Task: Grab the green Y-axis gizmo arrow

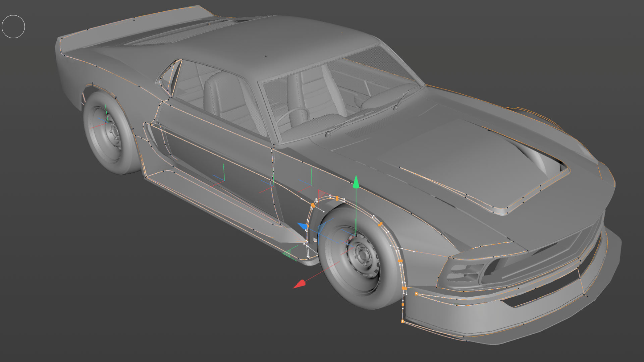Action: click(356, 182)
